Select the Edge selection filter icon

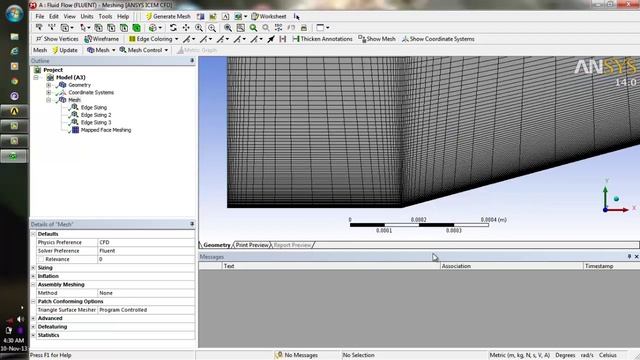(x=111, y=28)
